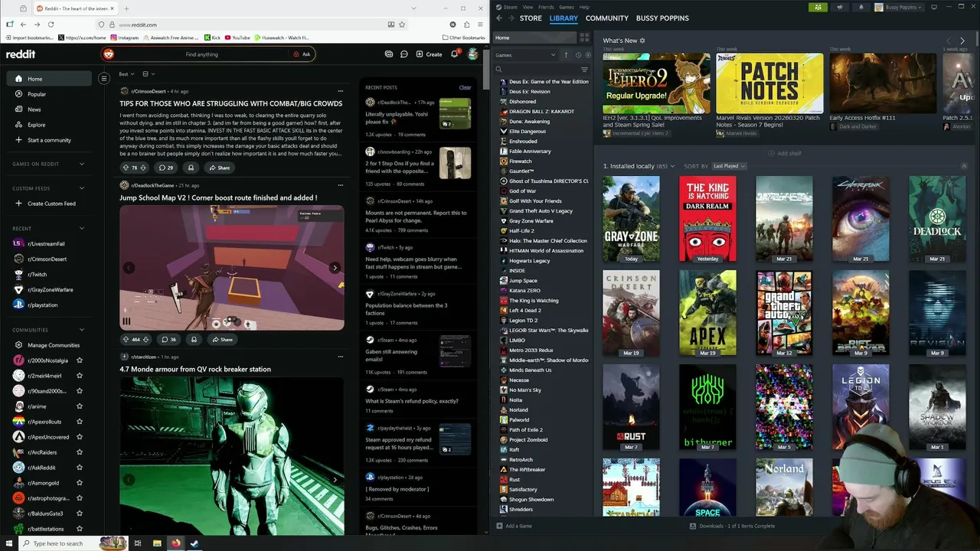Star the r/battlestations community
The width and height of the screenshot is (980, 551).
[80, 529]
